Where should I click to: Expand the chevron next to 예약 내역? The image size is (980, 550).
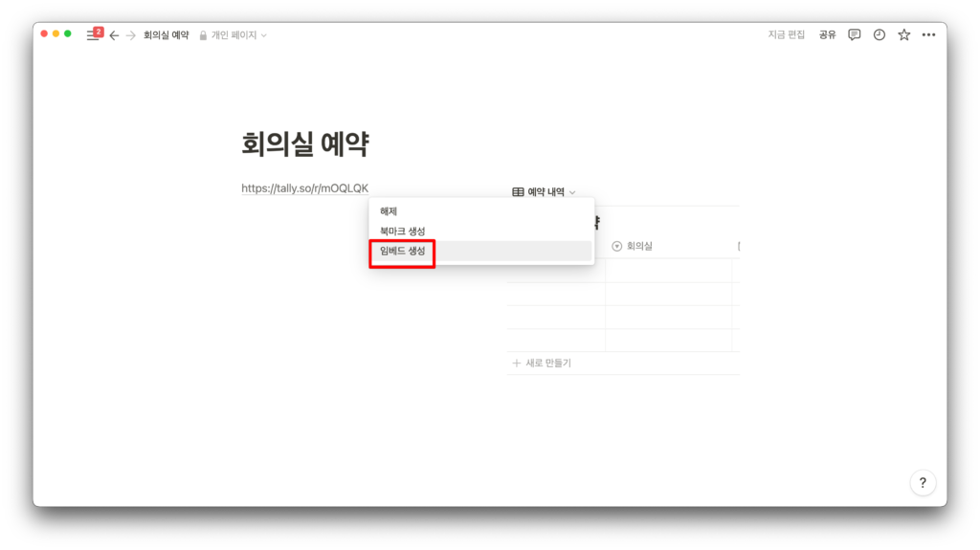(x=572, y=192)
